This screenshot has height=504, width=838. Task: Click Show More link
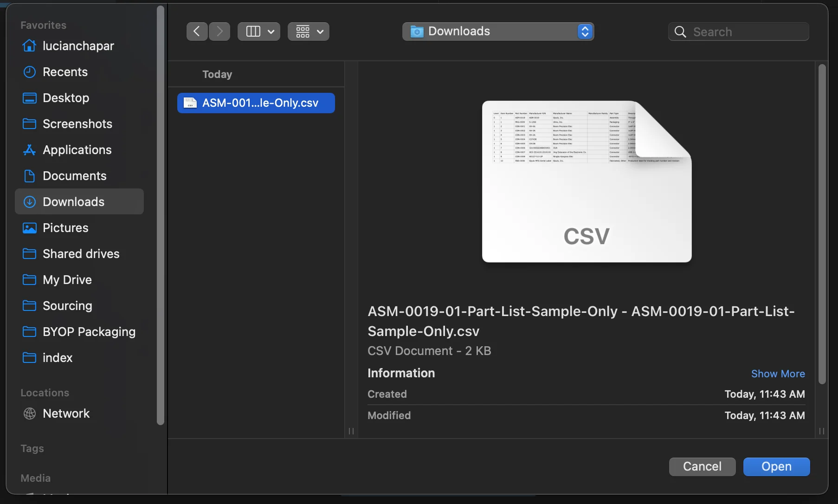[x=778, y=374]
